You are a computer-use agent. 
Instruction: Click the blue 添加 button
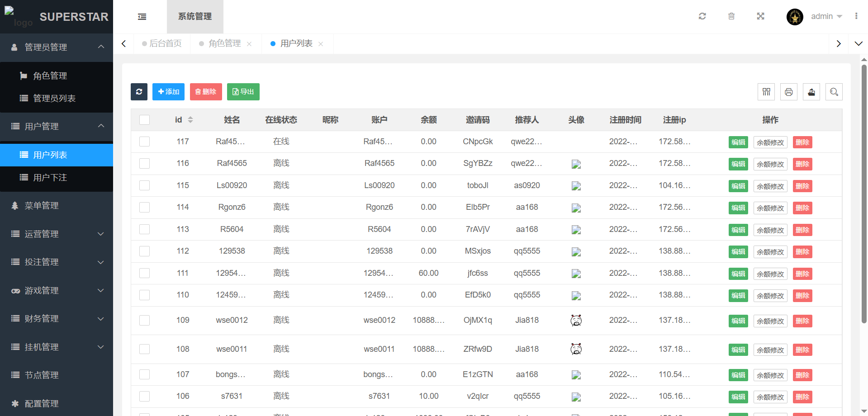[x=168, y=92]
